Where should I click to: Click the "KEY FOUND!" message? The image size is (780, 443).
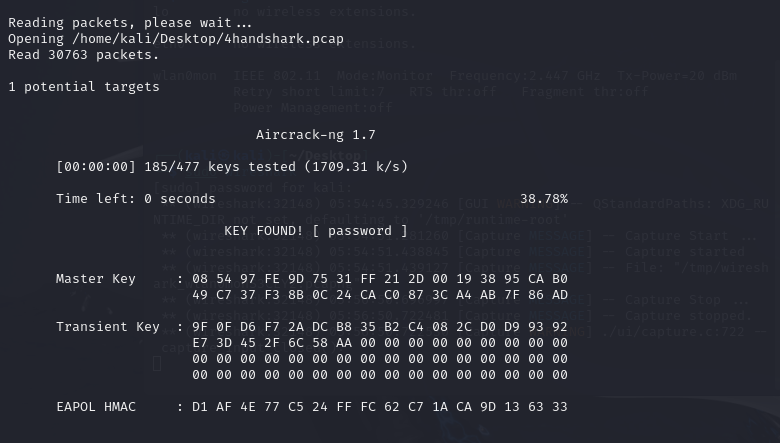264,231
